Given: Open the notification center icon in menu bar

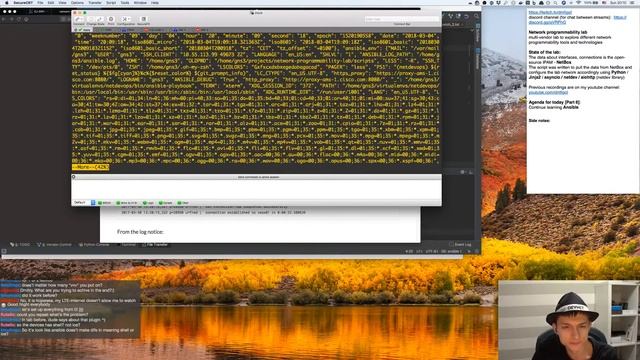Looking at the screenshot, I should click(633, 2).
